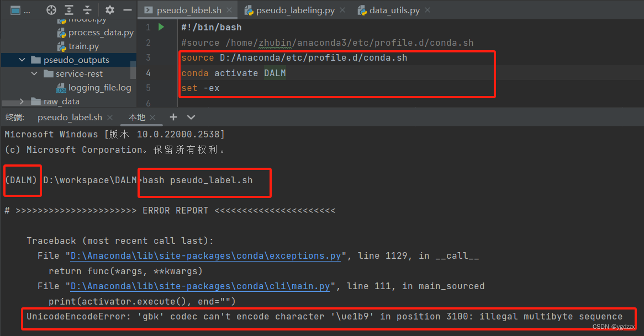Open terminal options dropdown arrow

(x=191, y=118)
